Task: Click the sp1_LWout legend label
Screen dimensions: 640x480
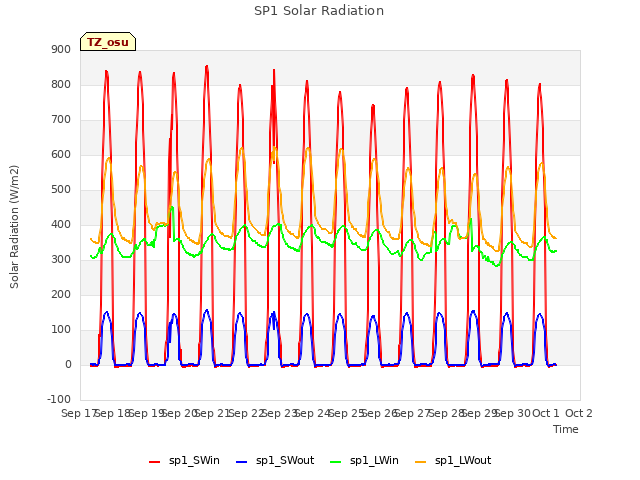Action: point(463,460)
